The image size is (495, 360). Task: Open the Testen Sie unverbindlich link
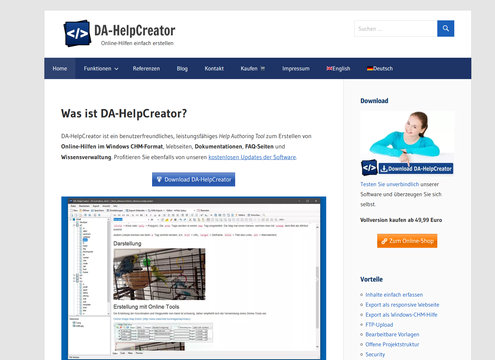click(x=389, y=184)
